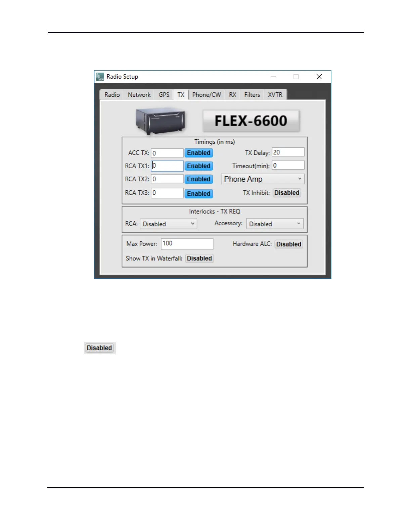
Task: Click the 'Hardware ALC:' label
Action: click(x=252, y=244)
